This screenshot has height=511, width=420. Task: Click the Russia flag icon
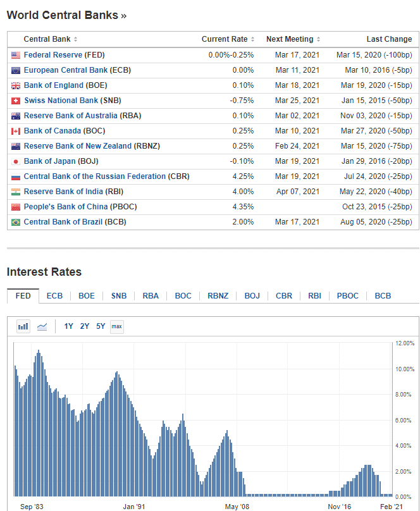pyautogui.click(x=16, y=177)
